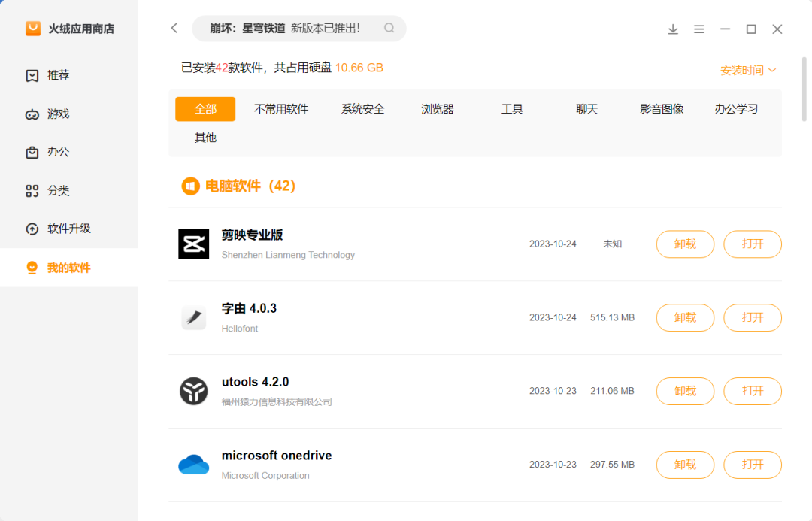Click the search magnifier icon
The height and width of the screenshot is (521, 812).
tap(389, 28)
